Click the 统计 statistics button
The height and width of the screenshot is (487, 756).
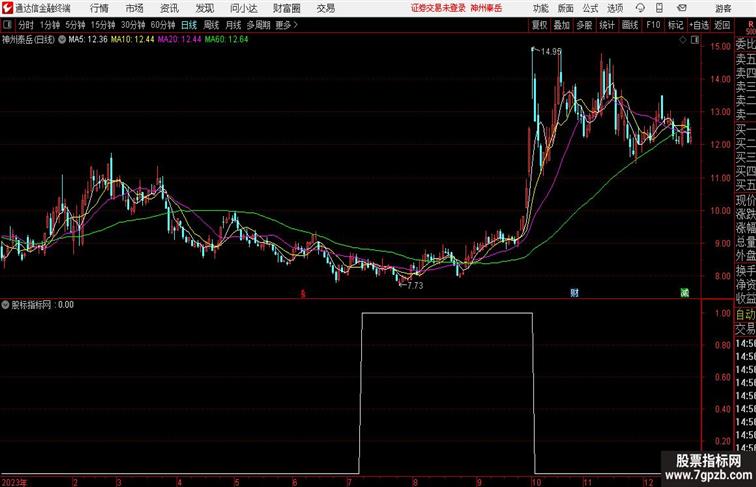[607, 25]
